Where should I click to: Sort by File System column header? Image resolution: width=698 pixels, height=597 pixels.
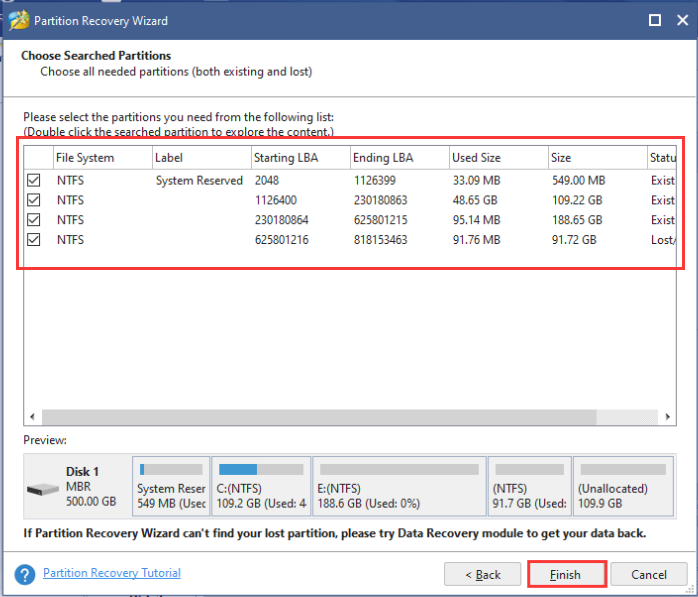(103, 158)
